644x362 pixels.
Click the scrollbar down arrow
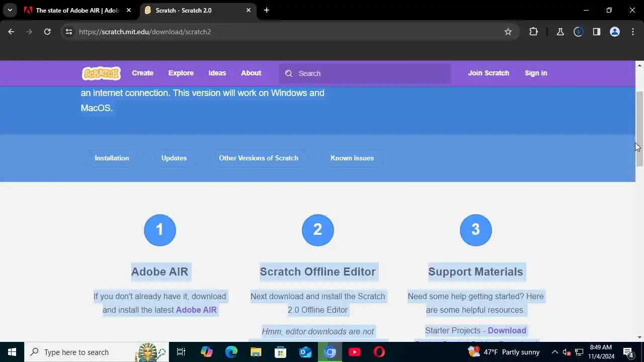coord(639,337)
